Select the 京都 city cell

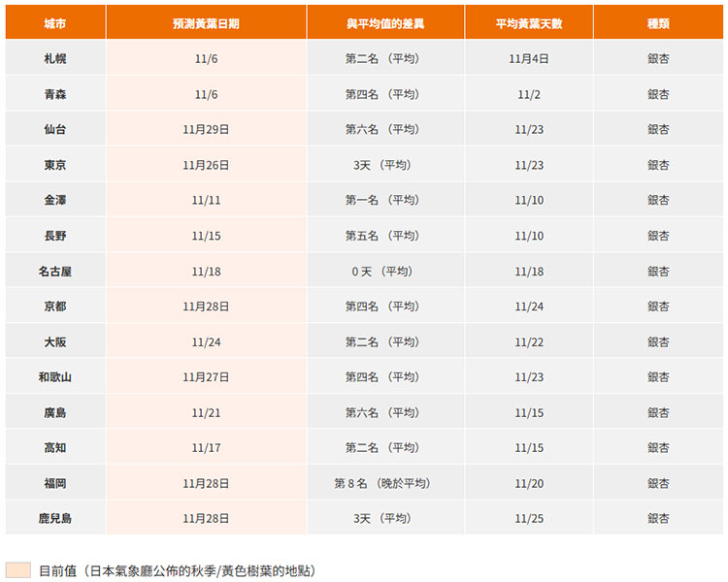55,307
